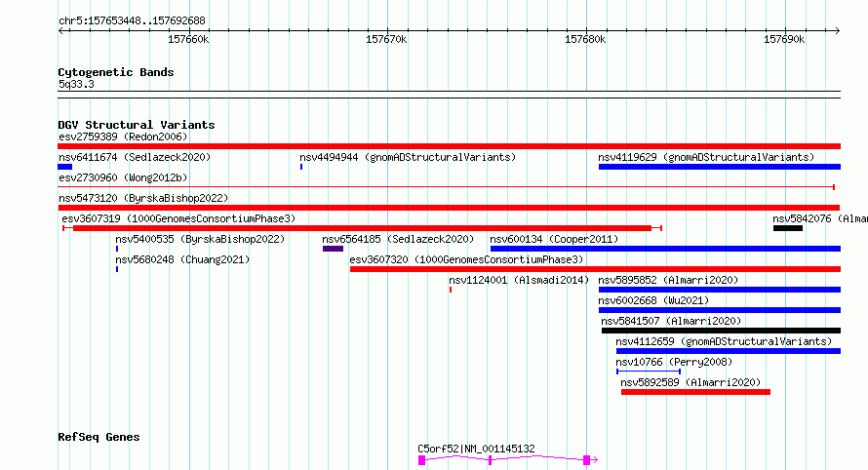
Task: Click the thin red line under esv2730960
Action: 446,187
